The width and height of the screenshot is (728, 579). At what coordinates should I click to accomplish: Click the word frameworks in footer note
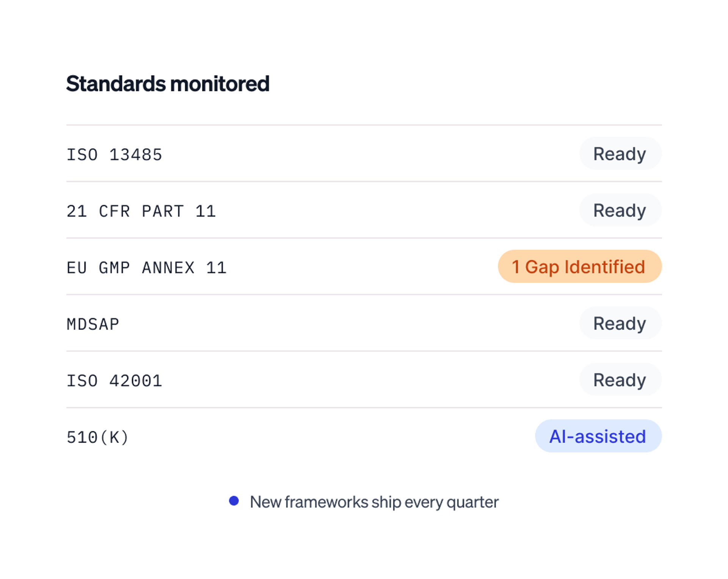pos(326,502)
